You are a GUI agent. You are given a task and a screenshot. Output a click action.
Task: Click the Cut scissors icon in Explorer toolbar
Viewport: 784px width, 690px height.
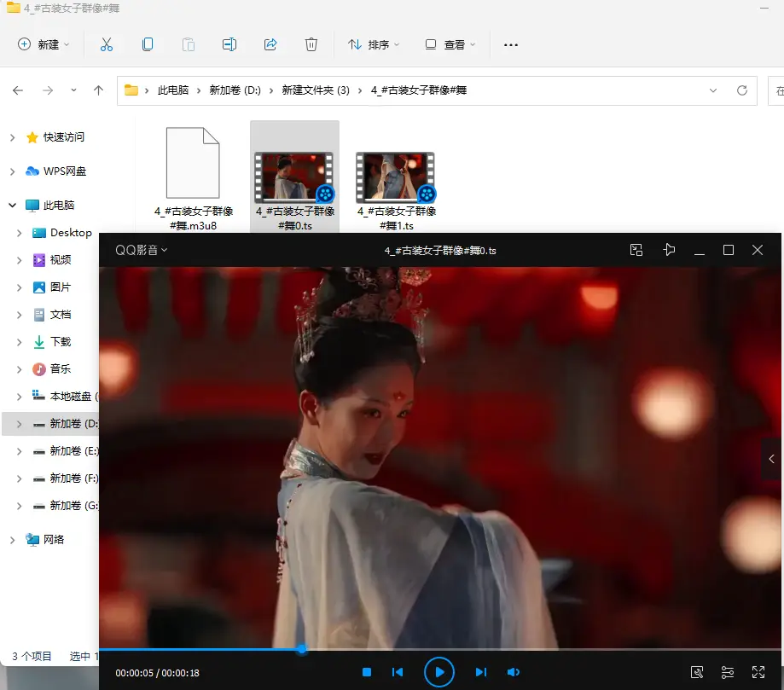click(107, 44)
